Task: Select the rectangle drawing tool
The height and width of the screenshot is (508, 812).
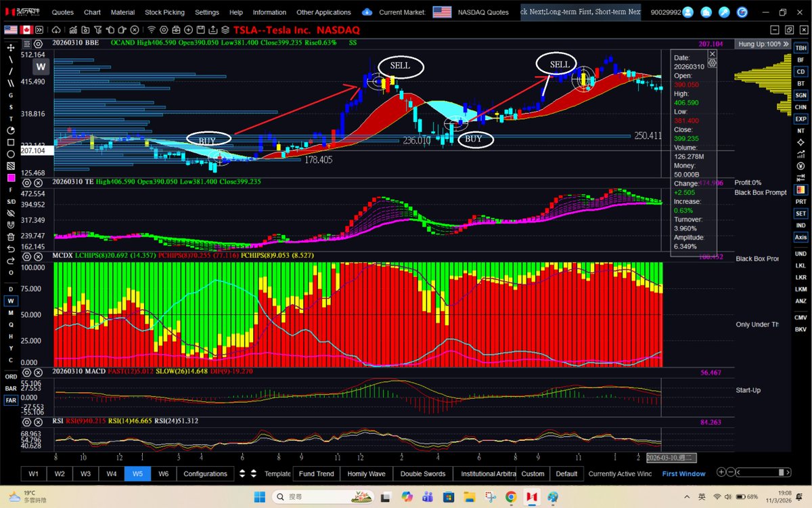Action: tap(11, 142)
